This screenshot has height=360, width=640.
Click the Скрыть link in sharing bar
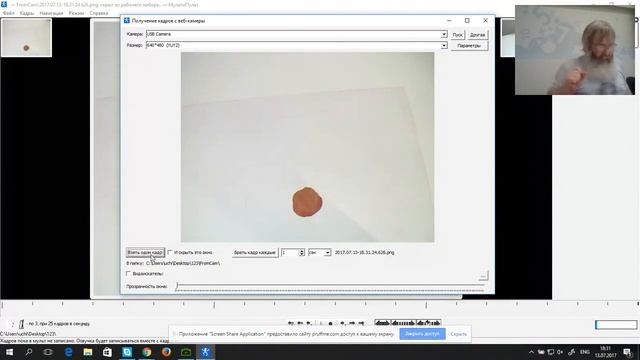[458, 334]
